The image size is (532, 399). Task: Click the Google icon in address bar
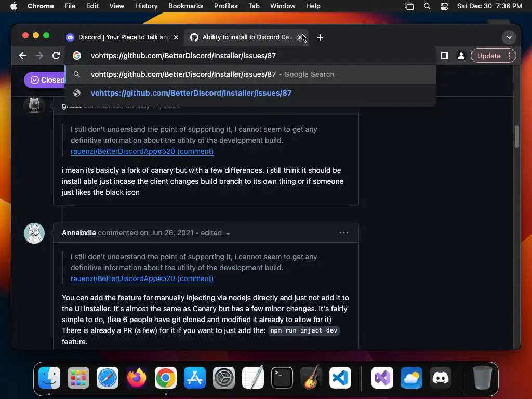pos(77,56)
